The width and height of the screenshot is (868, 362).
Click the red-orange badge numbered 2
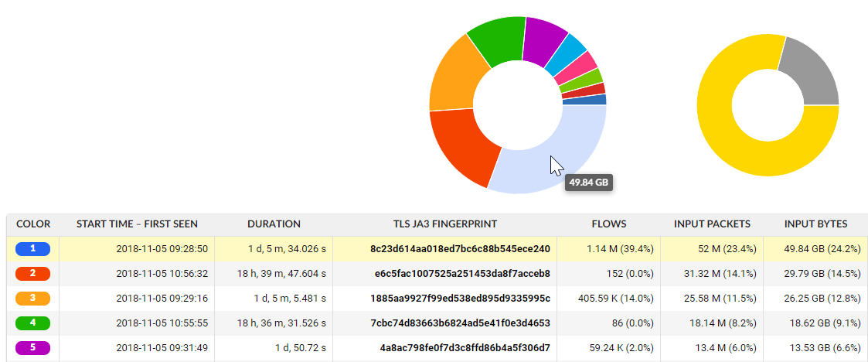tap(32, 274)
